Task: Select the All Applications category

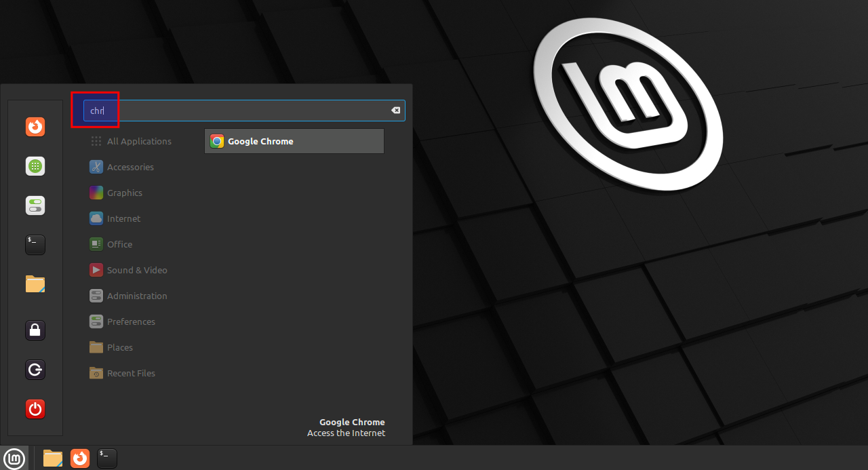Action: (x=138, y=141)
